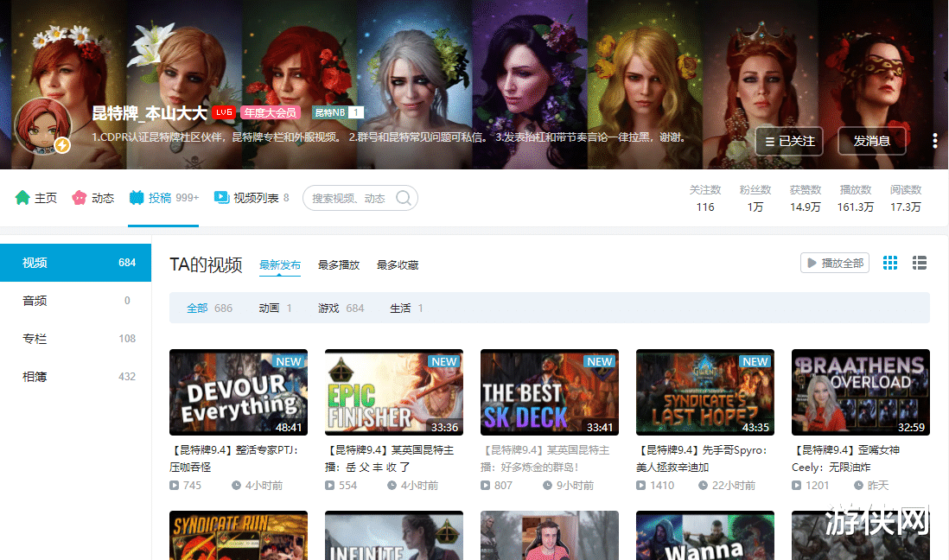The height and width of the screenshot is (560, 949).
Task: Click the 昆特NB fan medal badge
Action: (338, 112)
